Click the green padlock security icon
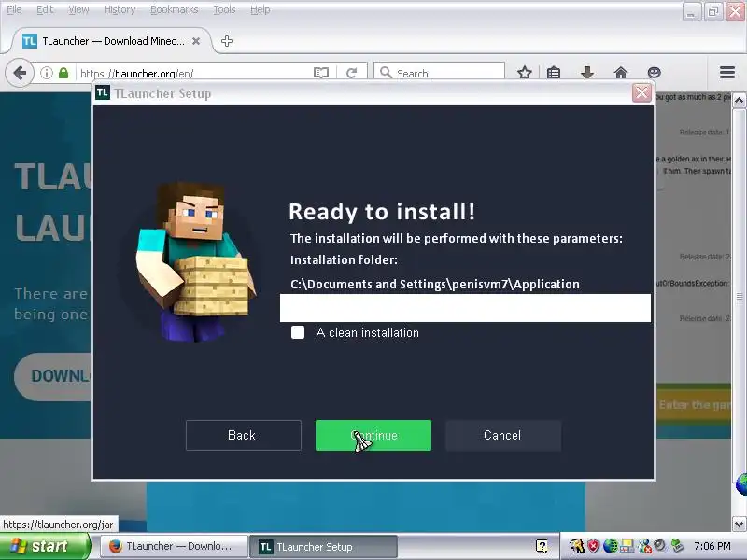Image resolution: width=747 pixels, height=560 pixels. point(63,73)
